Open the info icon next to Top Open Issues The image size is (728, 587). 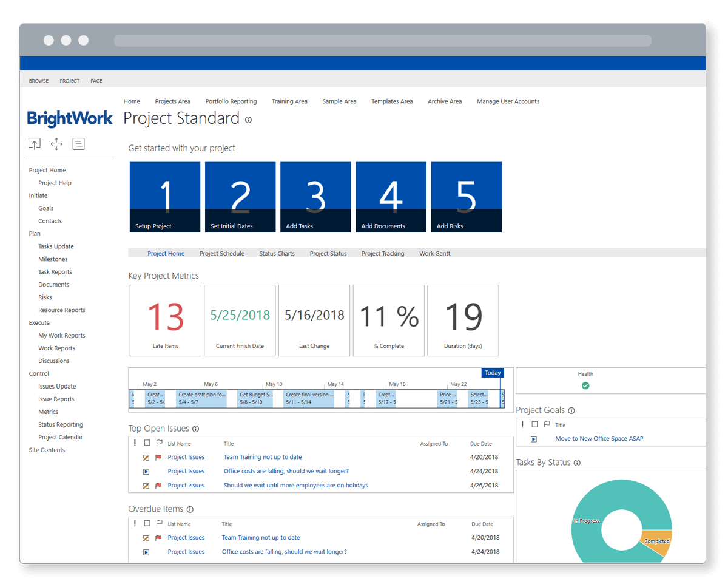(195, 429)
